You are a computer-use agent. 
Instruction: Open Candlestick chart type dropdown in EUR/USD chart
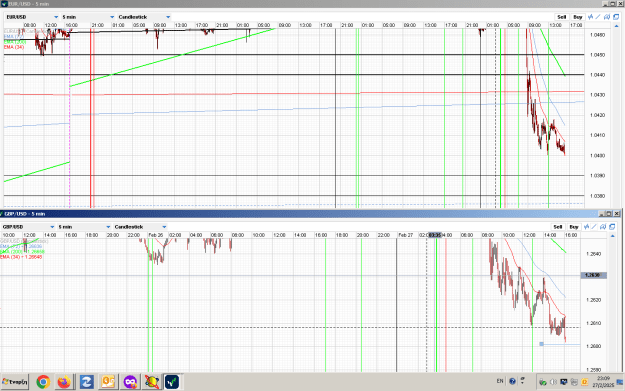coord(144,17)
